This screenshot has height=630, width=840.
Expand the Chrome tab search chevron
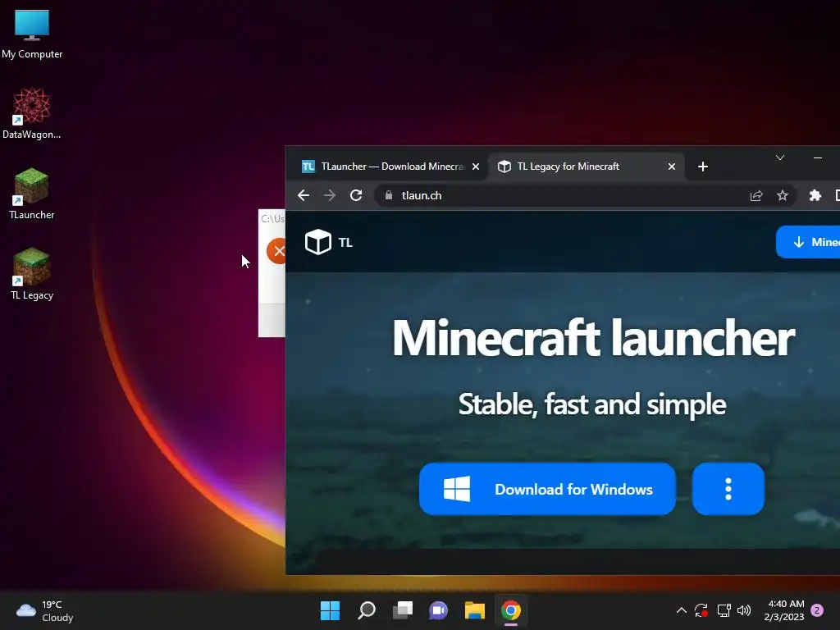pyautogui.click(x=780, y=157)
